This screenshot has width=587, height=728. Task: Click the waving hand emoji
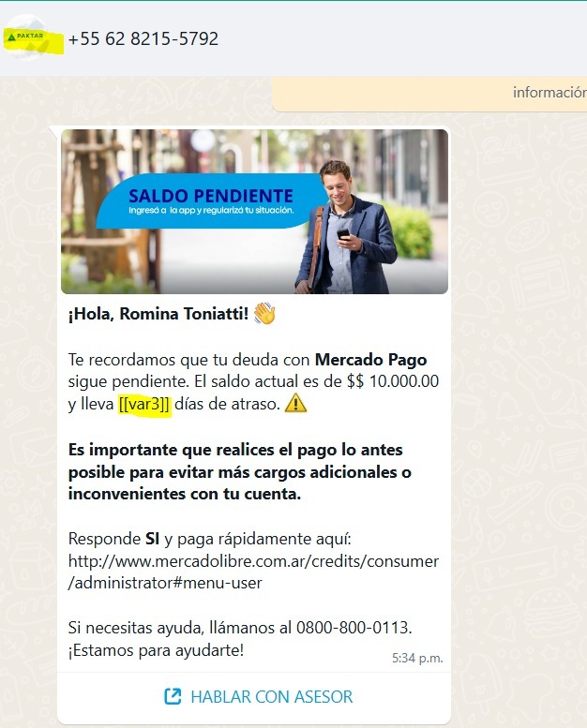(x=264, y=313)
